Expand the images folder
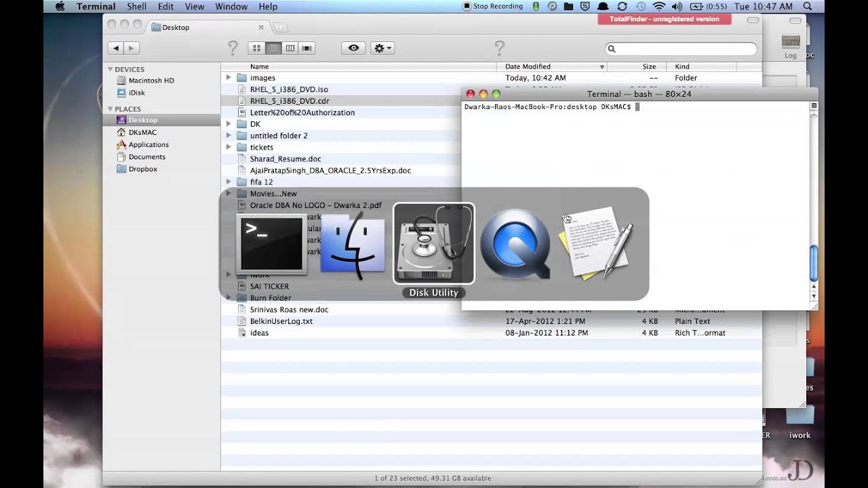The width and height of the screenshot is (868, 488). [229, 78]
